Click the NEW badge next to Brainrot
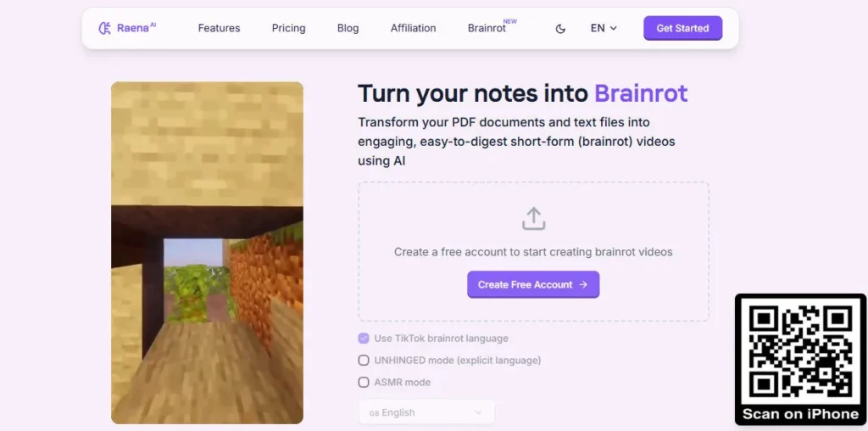The image size is (868, 431). 509,21
